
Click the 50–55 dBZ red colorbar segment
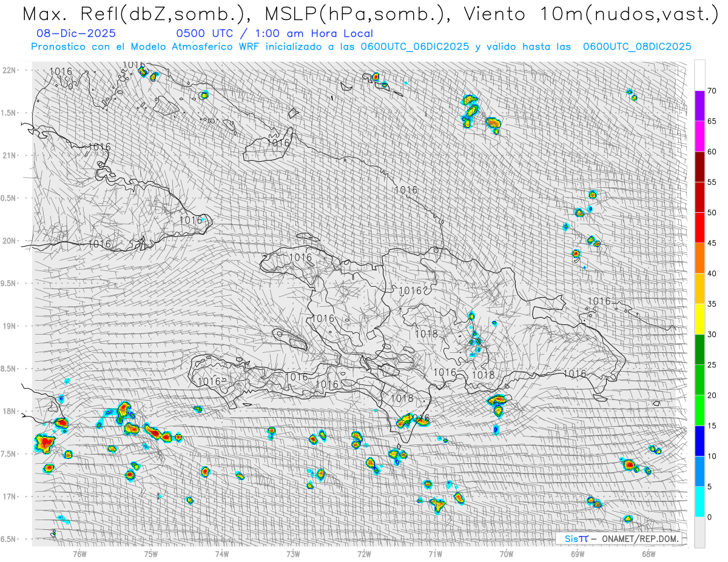[699, 197]
